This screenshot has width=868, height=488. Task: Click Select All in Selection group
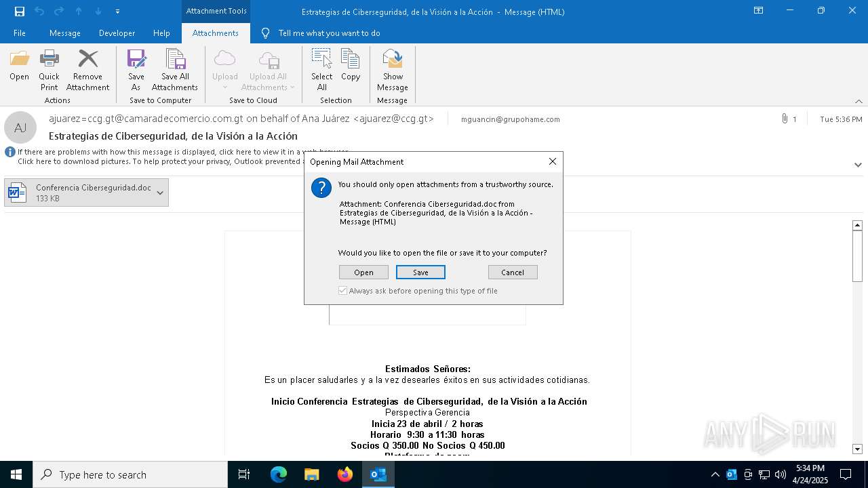(321, 70)
